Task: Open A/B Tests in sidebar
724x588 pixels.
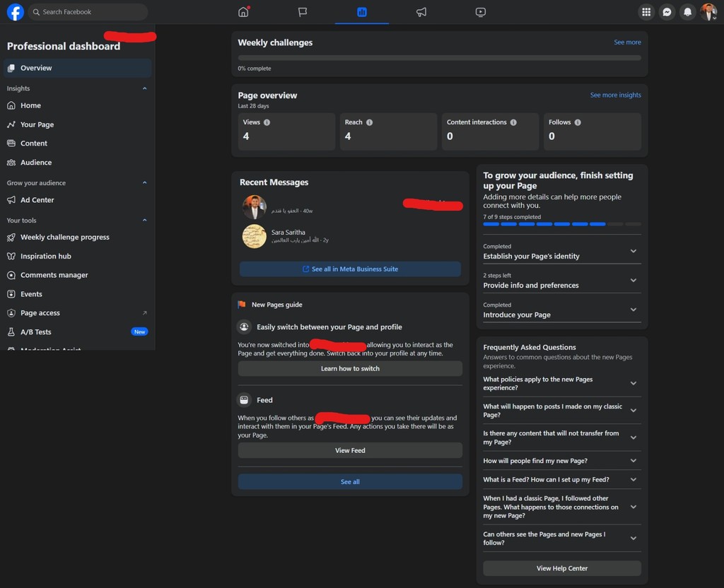Action: (36, 331)
